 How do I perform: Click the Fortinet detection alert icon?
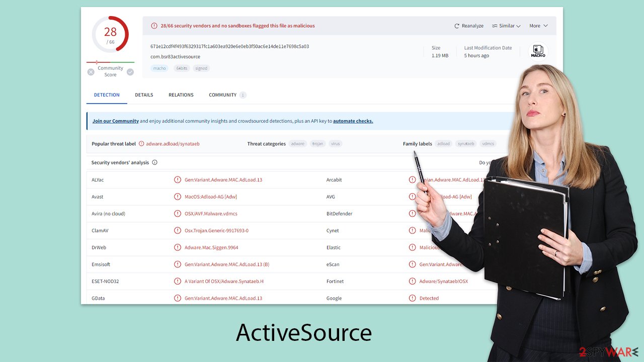click(x=413, y=281)
